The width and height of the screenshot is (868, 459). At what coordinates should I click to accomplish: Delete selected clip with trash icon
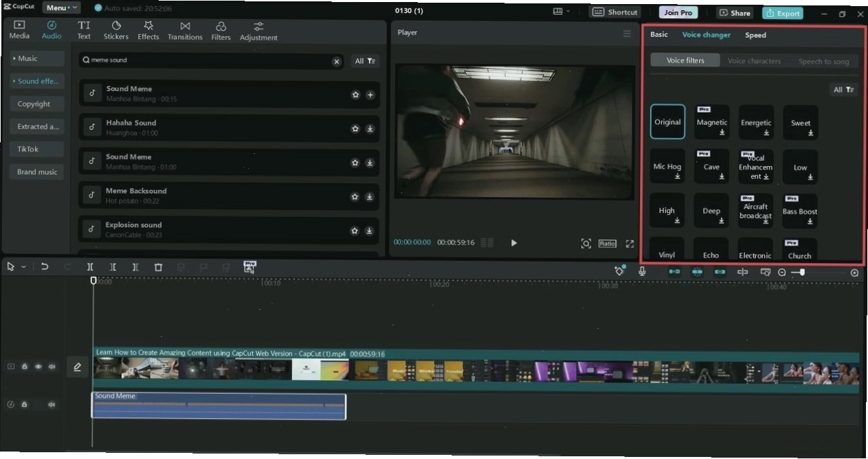pyautogui.click(x=158, y=267)
